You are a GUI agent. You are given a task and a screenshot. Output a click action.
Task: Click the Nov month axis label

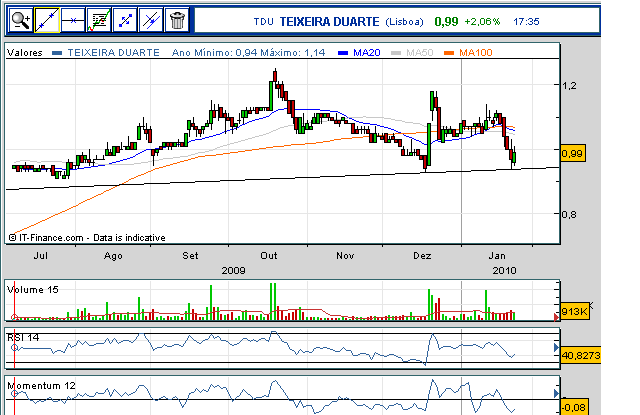tap(345, 256)
